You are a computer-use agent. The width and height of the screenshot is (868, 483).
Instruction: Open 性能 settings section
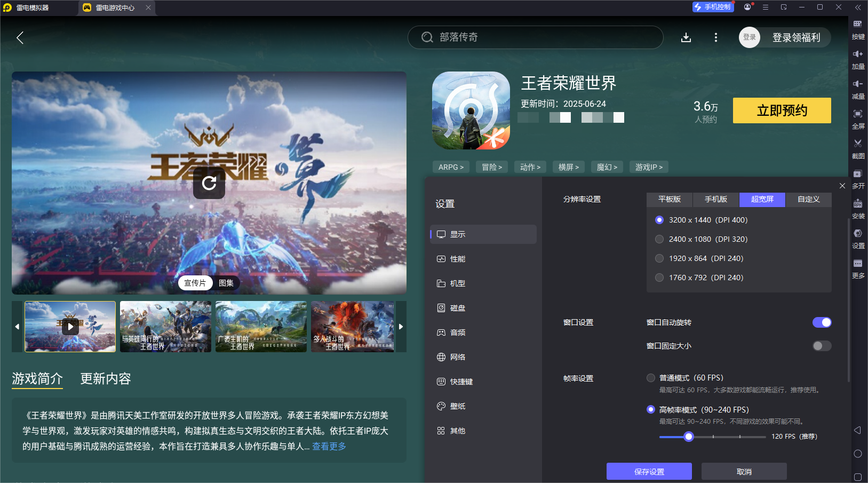tap(483, 259)
